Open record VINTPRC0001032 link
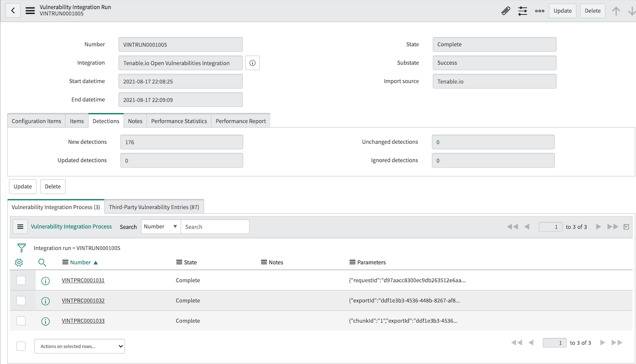 pos(83,301)
